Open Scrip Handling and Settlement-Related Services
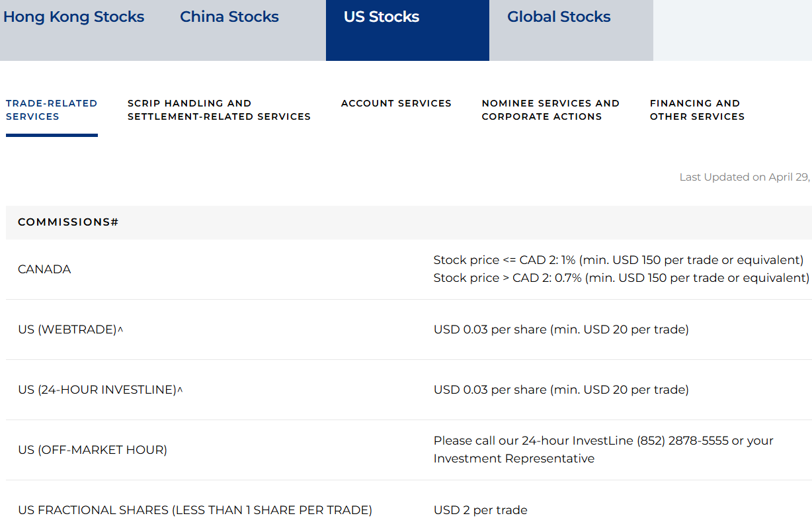The image size is (812, 528). click(219, 110)
